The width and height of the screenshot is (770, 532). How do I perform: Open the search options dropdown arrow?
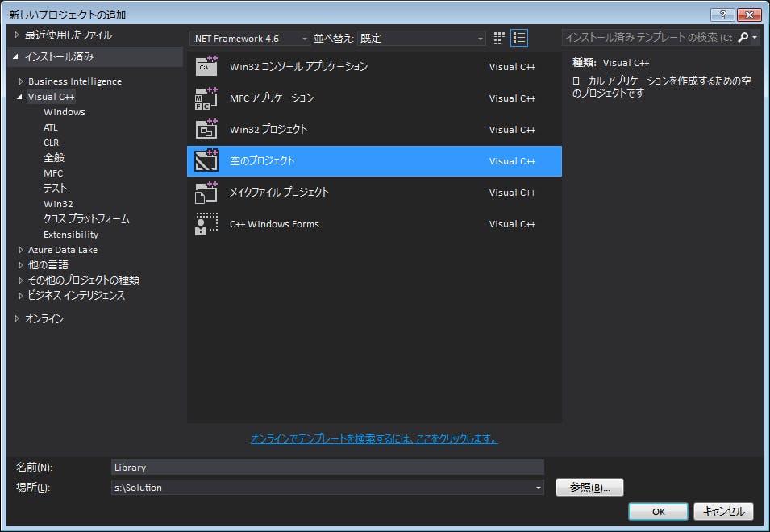point(755,37)
